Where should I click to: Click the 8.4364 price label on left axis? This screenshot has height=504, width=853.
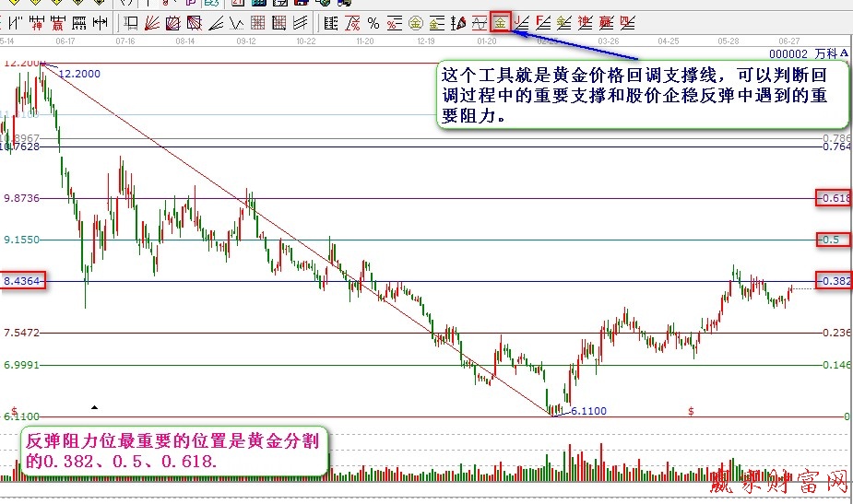pyautogui.click(x=23, y=281)
